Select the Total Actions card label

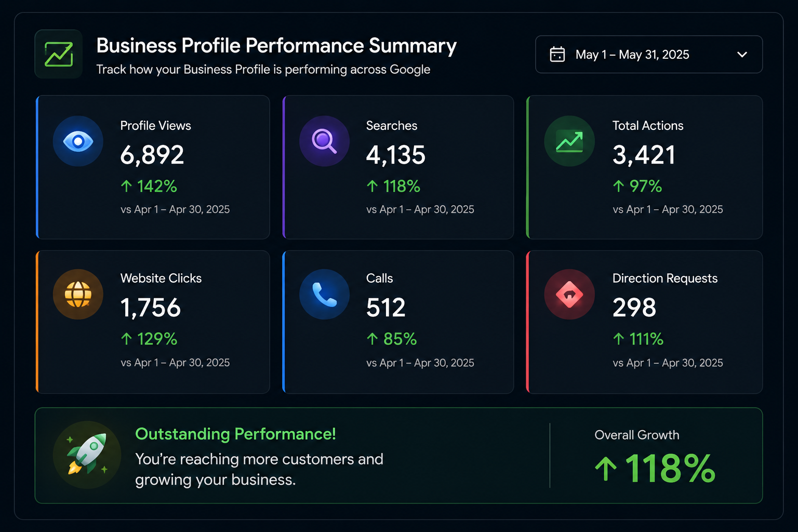[x=648, y=126]
